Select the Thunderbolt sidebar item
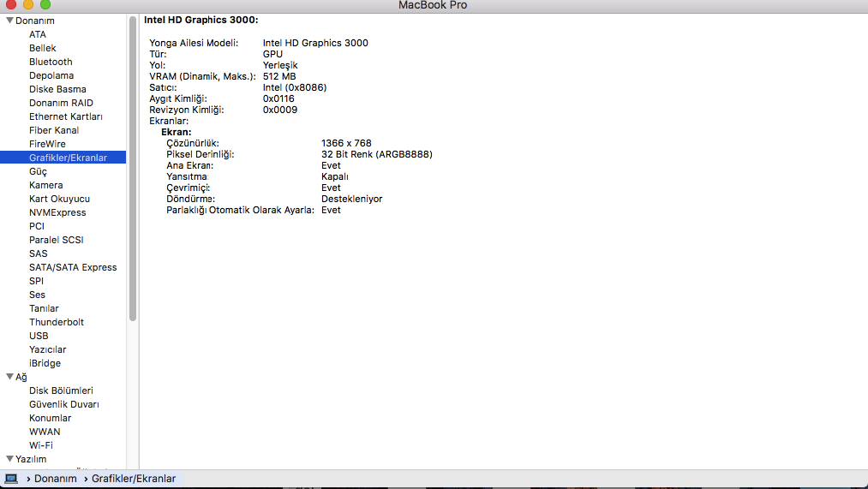The height and width of the screenshot is (489, 868). [x=57, y=322]
